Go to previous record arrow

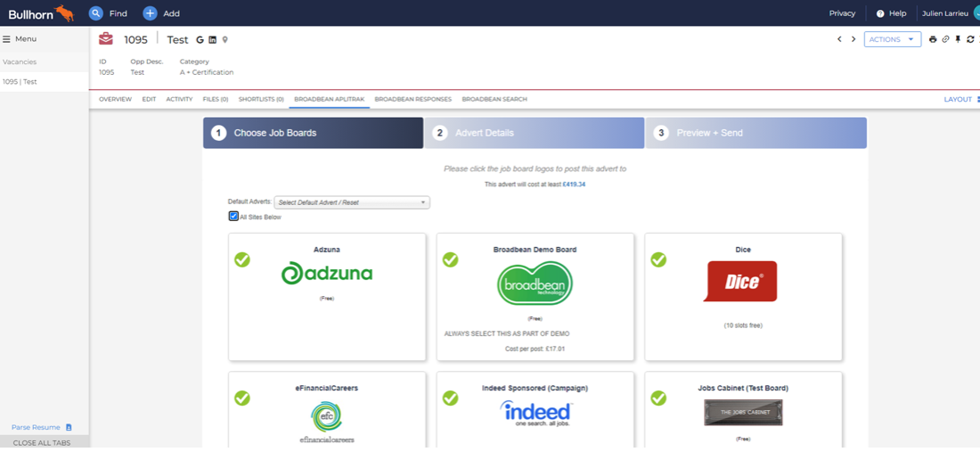click(x=839, y=39)
